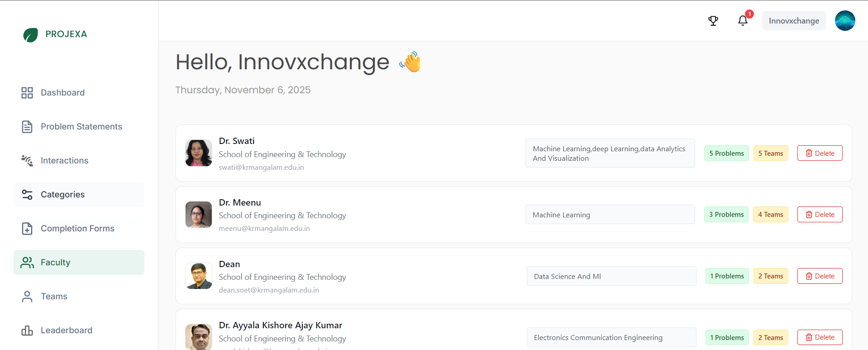
Task: Click the PROJEXA leaf logo
Action: [31, 34]
